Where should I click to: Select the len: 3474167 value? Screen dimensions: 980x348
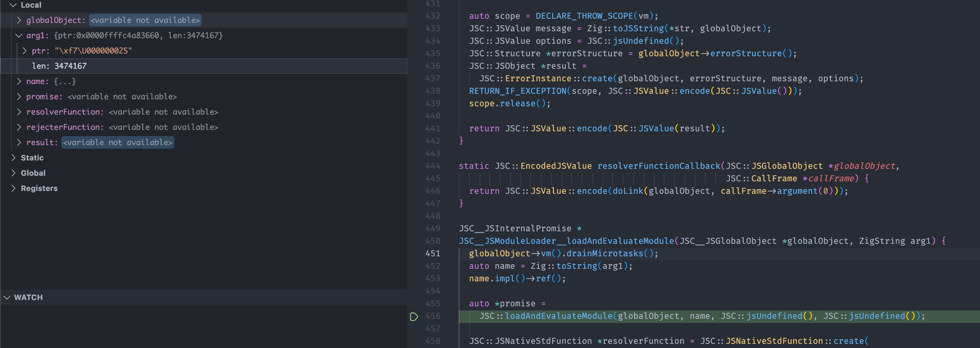tap(59, 65)
